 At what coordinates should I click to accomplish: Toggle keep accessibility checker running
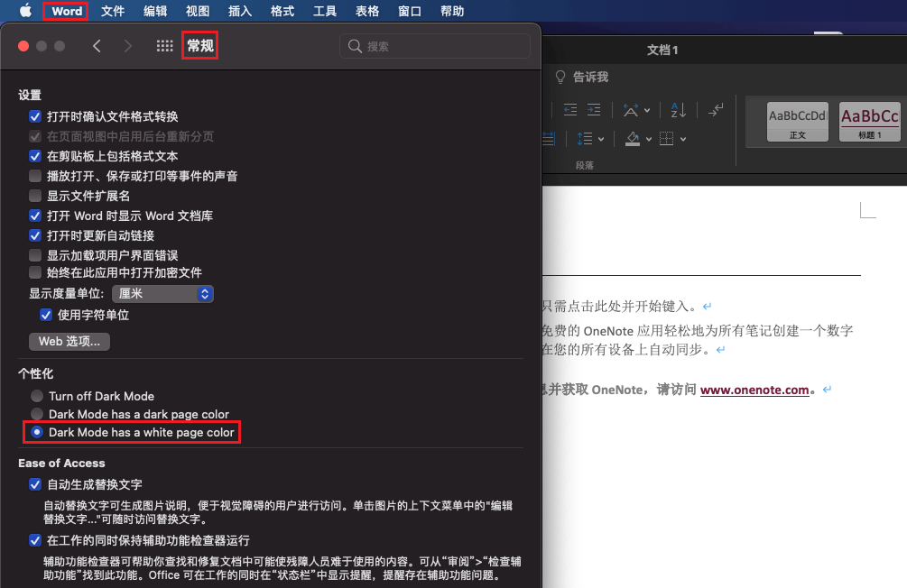tap(35, 540)
